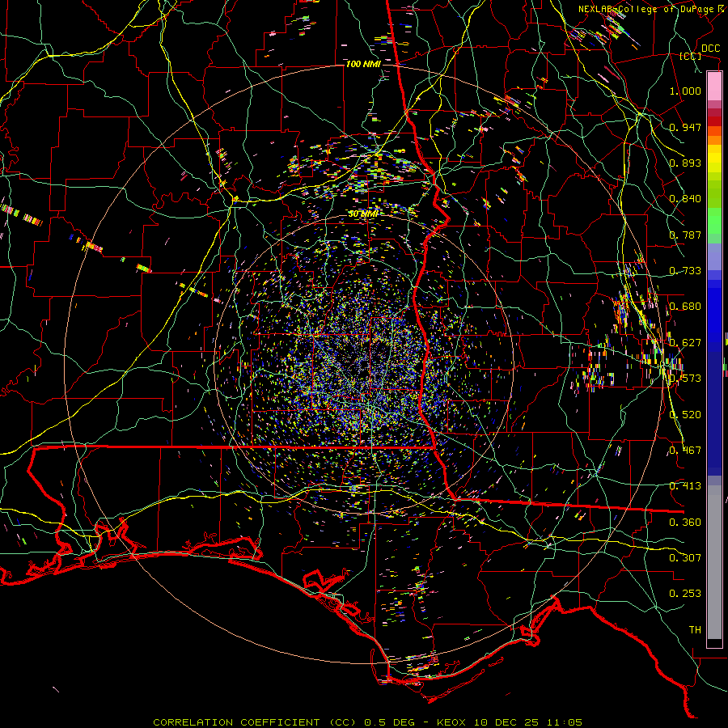Click the 0.627 scale value

tap(685, 343)
